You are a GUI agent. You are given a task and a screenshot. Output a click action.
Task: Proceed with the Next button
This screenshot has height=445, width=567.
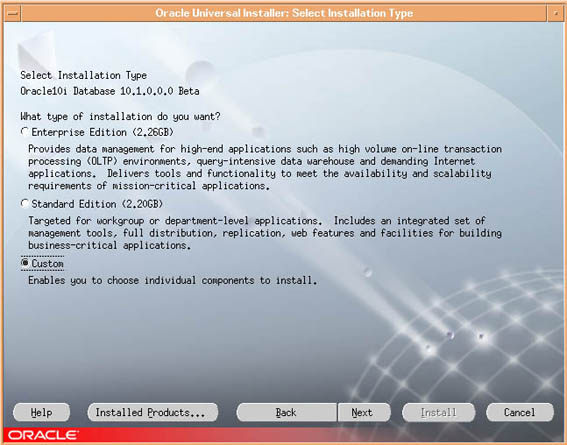coord(364,412)
